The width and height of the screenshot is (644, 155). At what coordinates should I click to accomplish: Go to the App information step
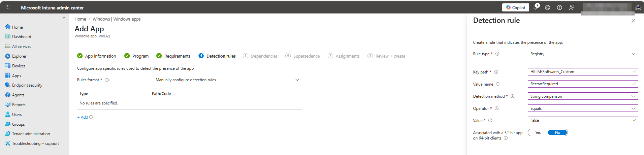(x=97, y=56)
